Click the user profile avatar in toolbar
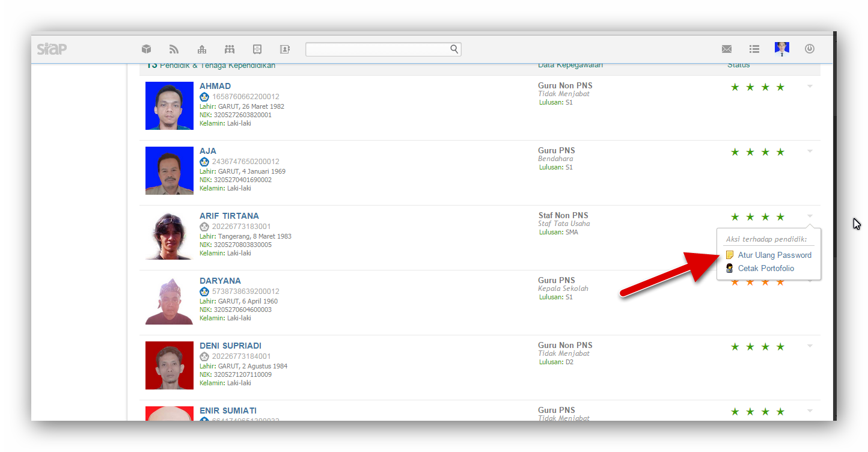868x452 pixels. pyautogui.click(x=782, y=49)
